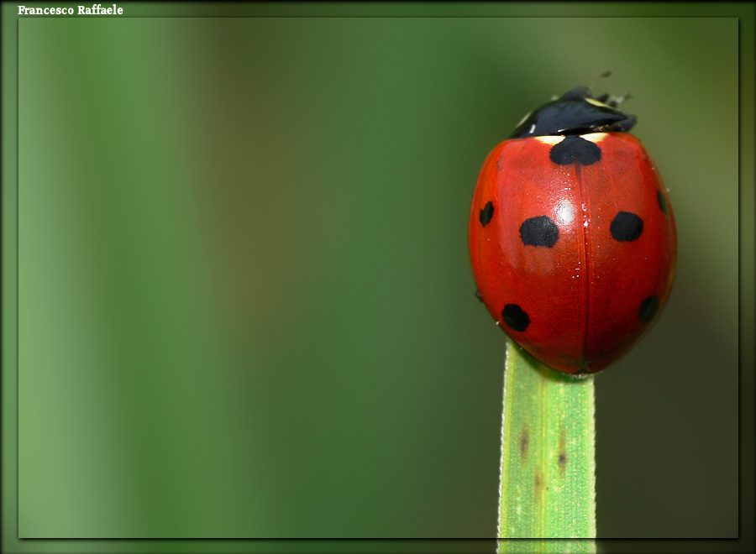756x554 pixels.
Task: Click the central right black spot on the shell
Action: click(626, 227)
